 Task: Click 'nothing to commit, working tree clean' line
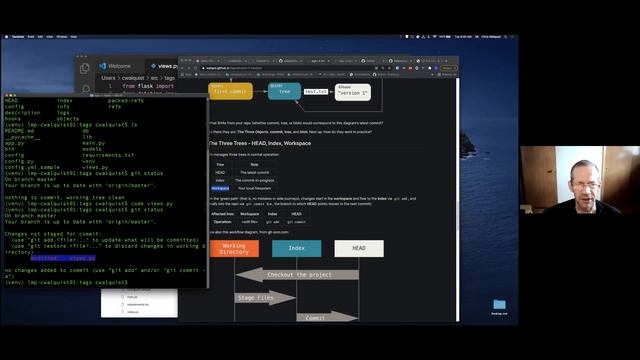64,198
